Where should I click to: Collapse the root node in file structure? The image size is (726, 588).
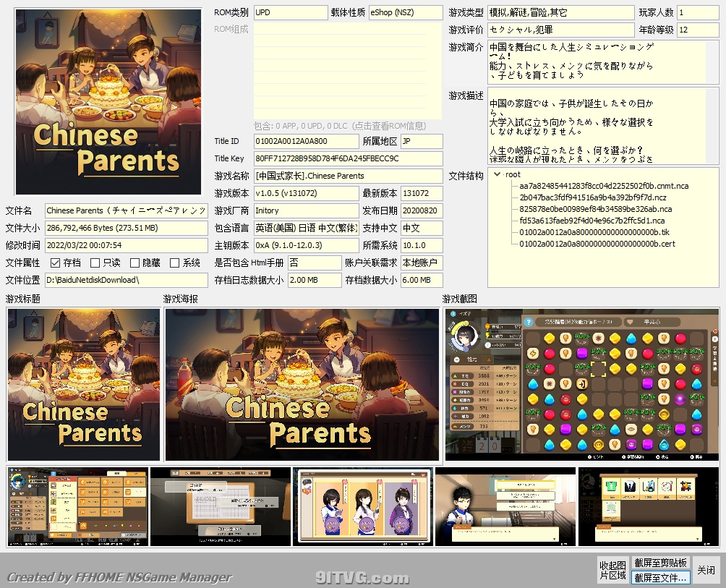coord(497,174)
